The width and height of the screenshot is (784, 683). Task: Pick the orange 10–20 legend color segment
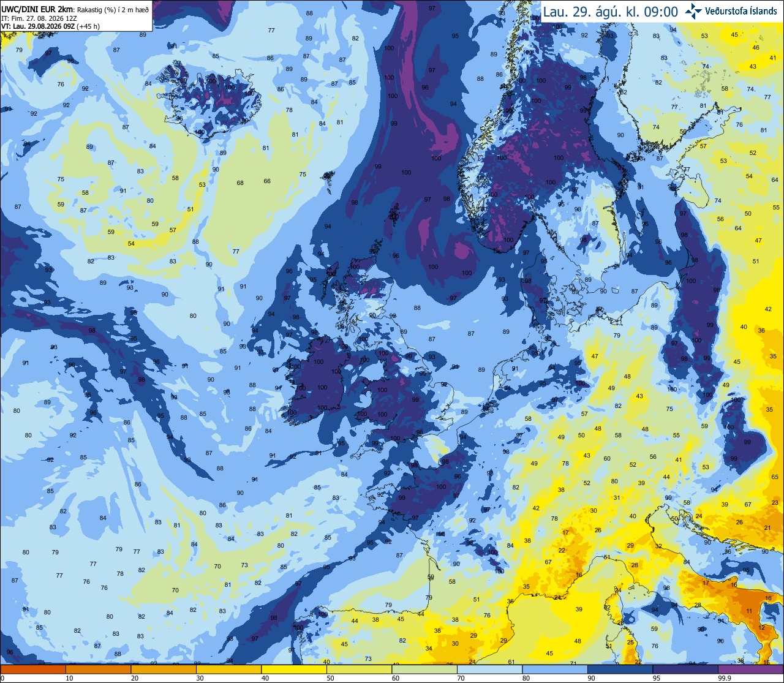click(98, 670)
